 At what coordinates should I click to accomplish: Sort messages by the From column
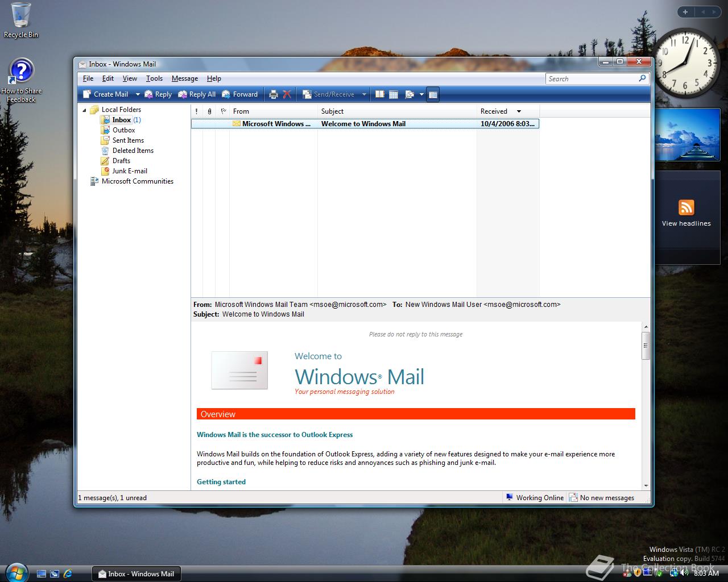click(x=274, y=111)
